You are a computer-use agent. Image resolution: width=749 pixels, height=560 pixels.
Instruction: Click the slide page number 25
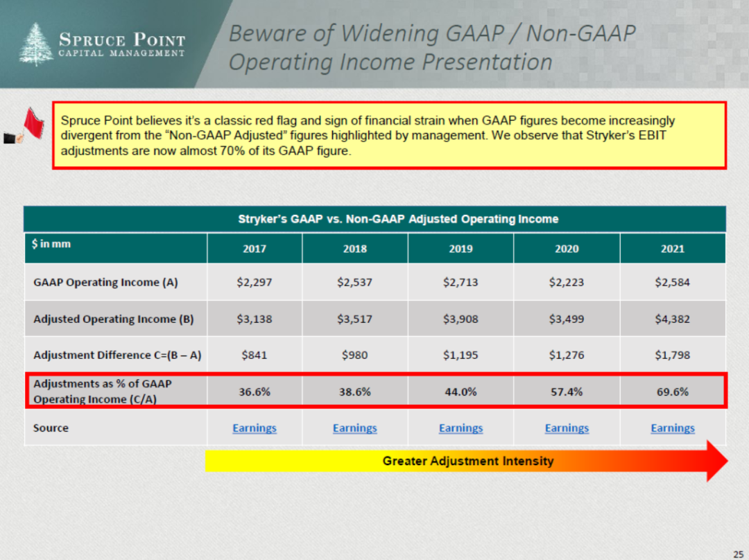(x=738, y=554)
